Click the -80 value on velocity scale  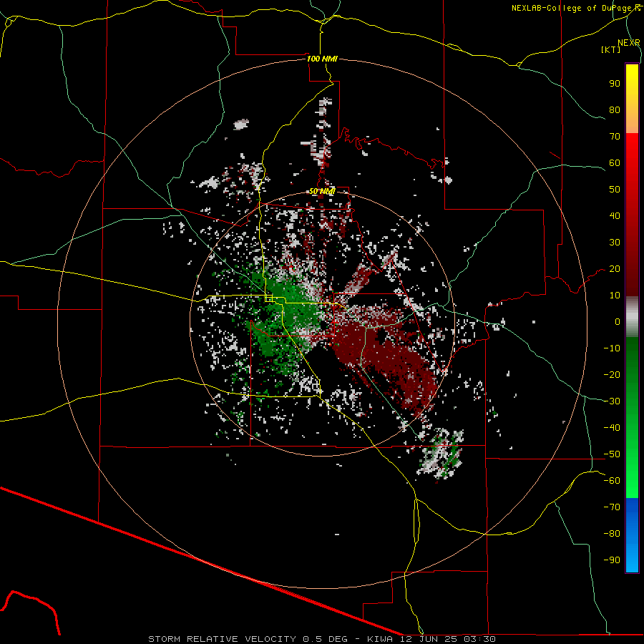point(612,534)
